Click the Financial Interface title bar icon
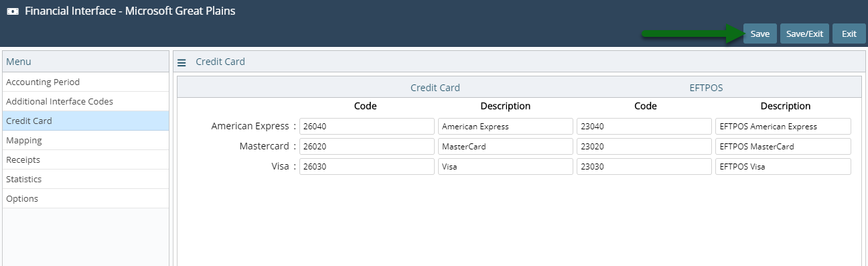Viewport: 868px width, 266px height. [12, 11]
